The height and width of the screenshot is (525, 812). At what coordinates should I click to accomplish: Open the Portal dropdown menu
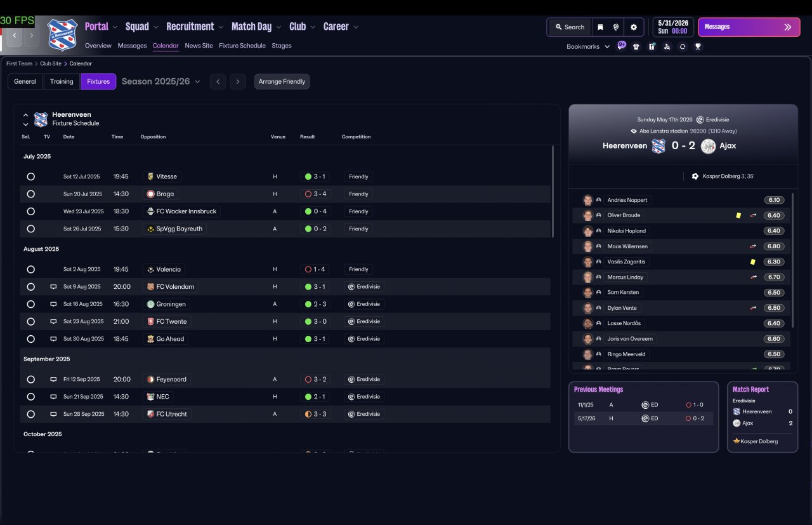pos(101,27)
